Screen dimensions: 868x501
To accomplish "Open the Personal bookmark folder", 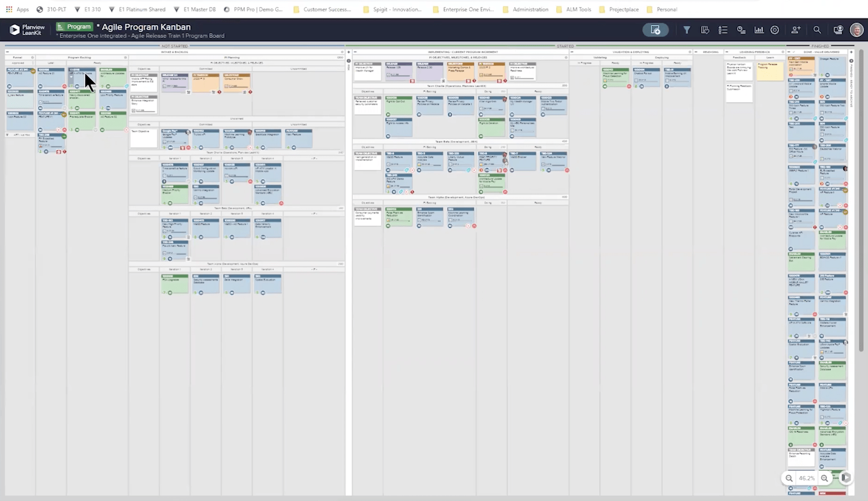I will [x=662, y=9].
